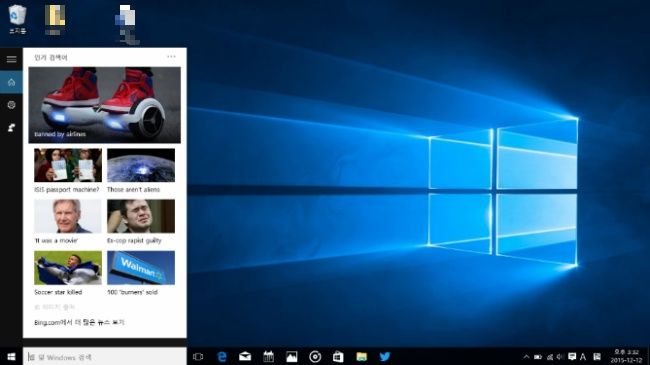The image size is (650, 365).
Task: Click the 'It was a movie' caption
Action: tap(56, 241)
